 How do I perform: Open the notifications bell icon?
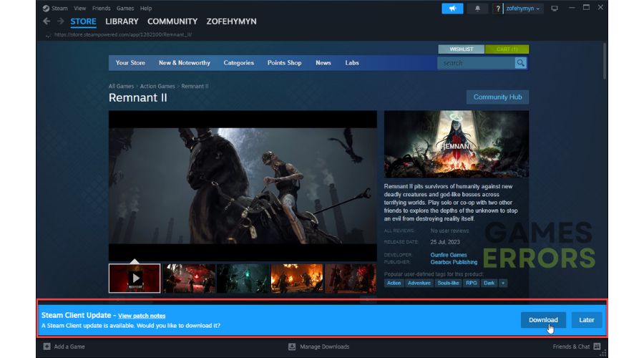pos(477,8)
